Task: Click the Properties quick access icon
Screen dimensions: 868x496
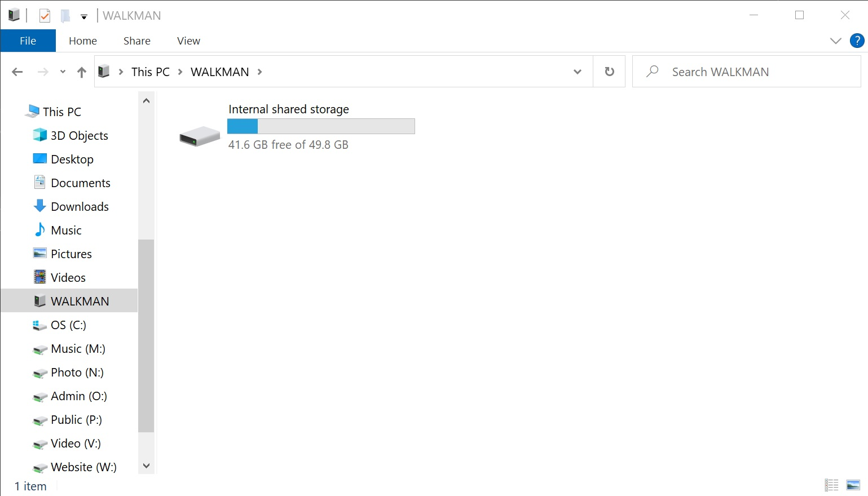Action: [x=45, y=16]
